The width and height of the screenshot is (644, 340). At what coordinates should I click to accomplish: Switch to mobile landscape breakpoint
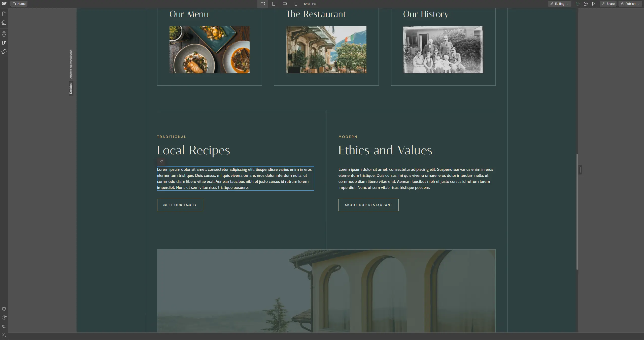point(285,4)
